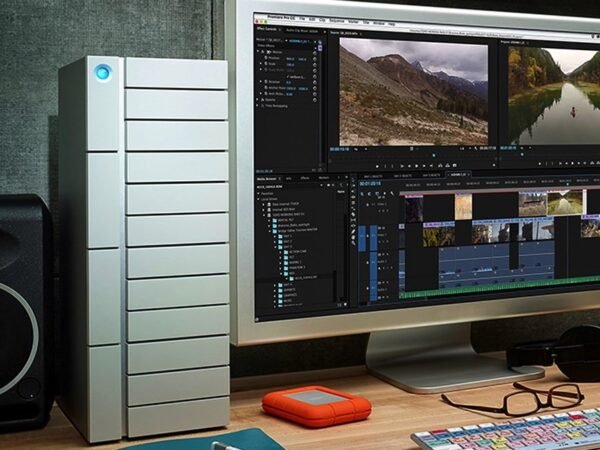Screen dimensions: 600x450
Task: Switch to the Media Browser tab
Action: (266, 179)
